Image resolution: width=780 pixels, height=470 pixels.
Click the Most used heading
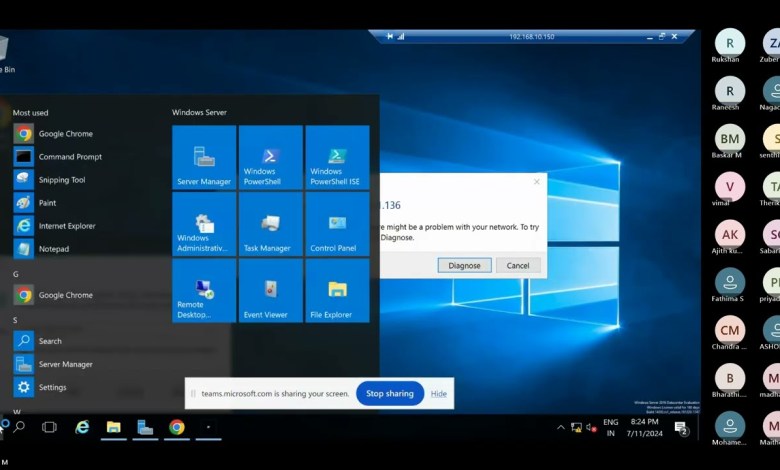click(30, 113)
